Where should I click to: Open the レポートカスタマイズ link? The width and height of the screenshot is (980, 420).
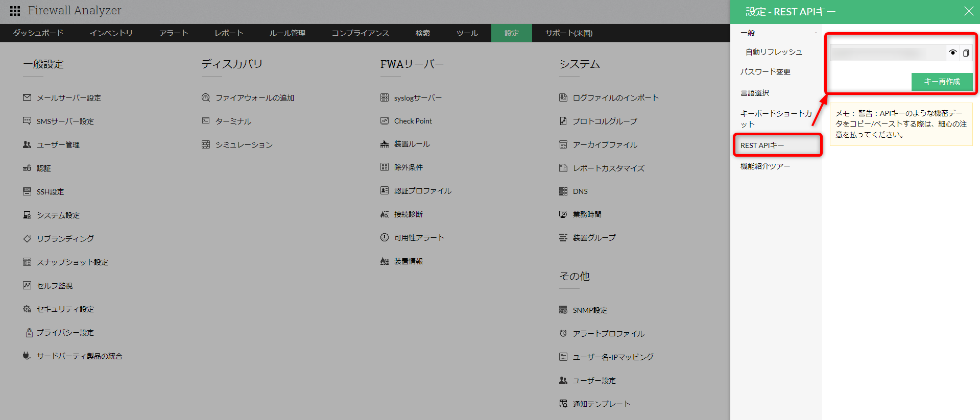(x=609, y=168)
